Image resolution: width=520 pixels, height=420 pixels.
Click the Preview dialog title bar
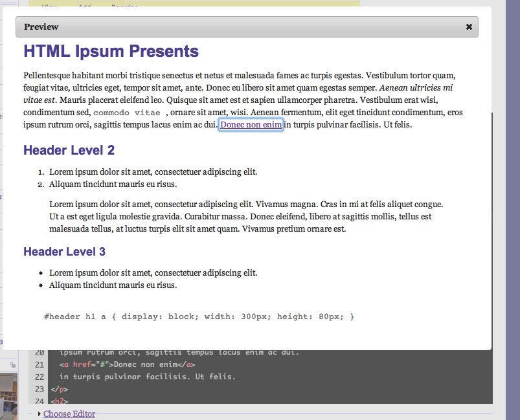point(246,27)
